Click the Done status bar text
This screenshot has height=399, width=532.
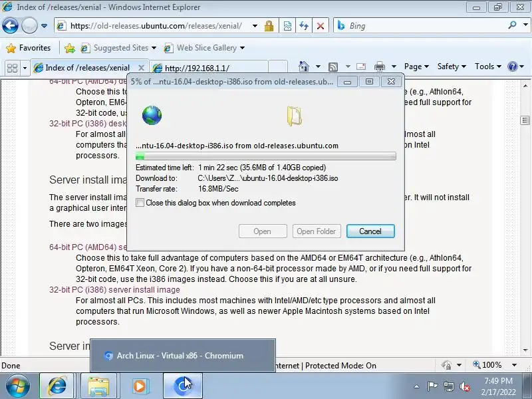(x=11, y=366)
